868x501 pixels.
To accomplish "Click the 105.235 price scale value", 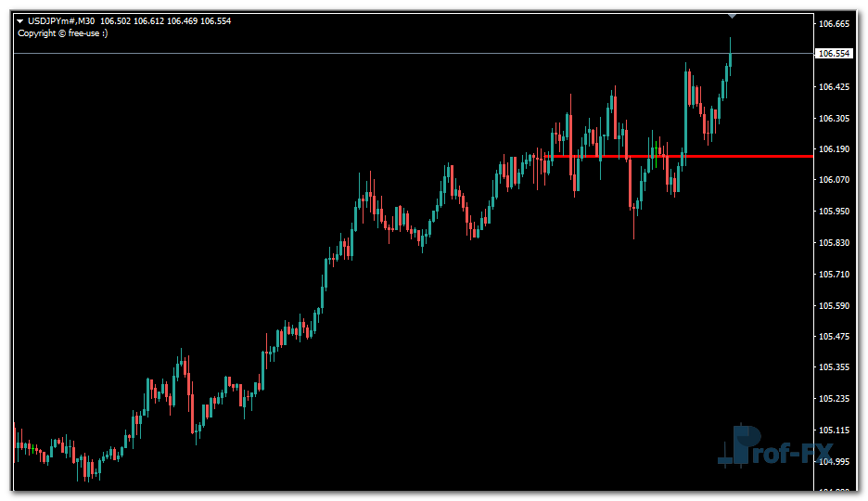I will pyautogui.click(x=834, y=399).
